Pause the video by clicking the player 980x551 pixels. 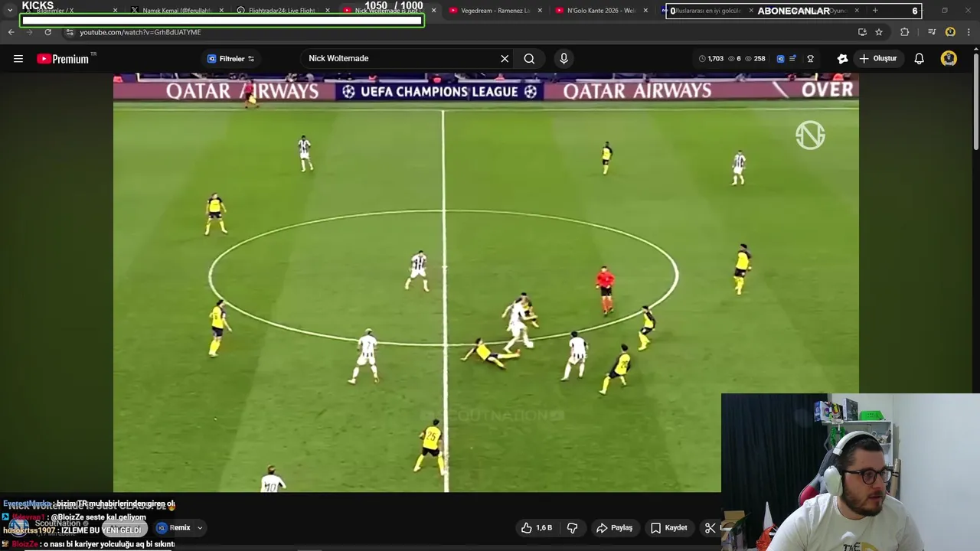485,282
